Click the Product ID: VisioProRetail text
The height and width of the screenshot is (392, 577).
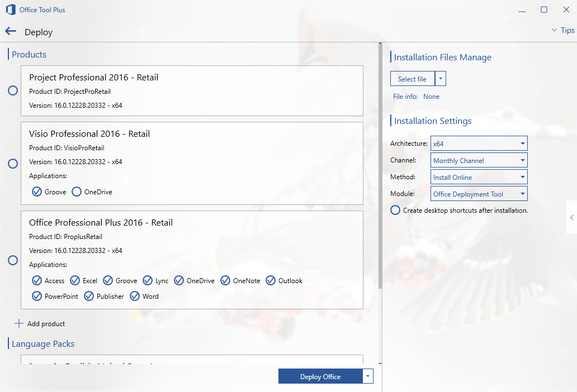click(x=67, y=147)
